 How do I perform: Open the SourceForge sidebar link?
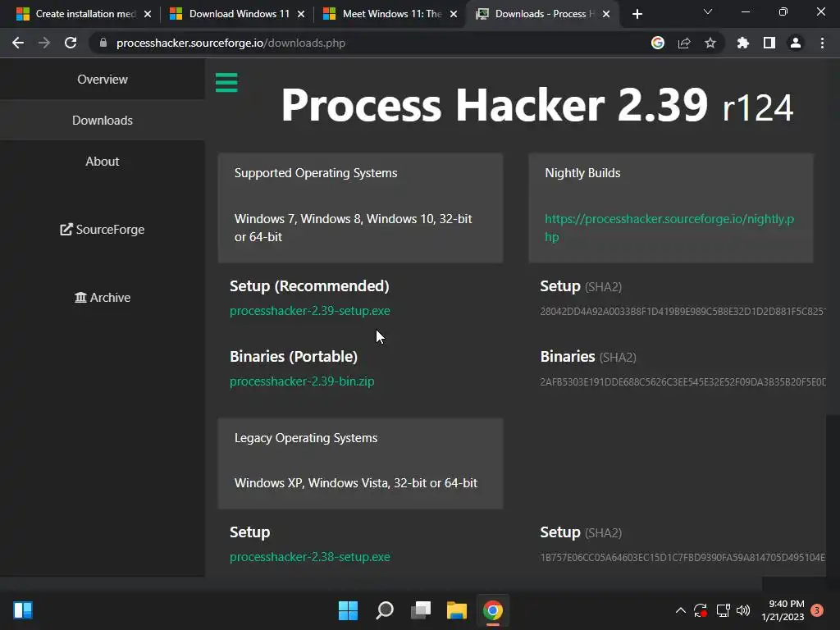click(103, 230)
